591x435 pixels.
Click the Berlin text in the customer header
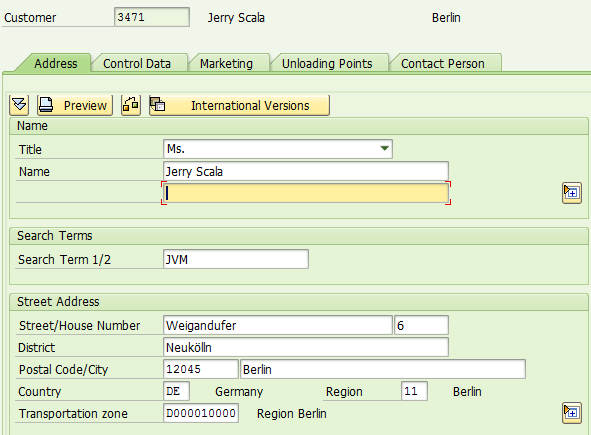pyautogui.click(x=446, y=18)
